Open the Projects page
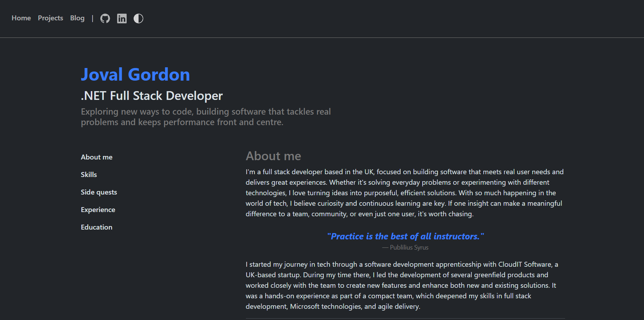Viewport: 644px width, 320px height. (50, 18)
